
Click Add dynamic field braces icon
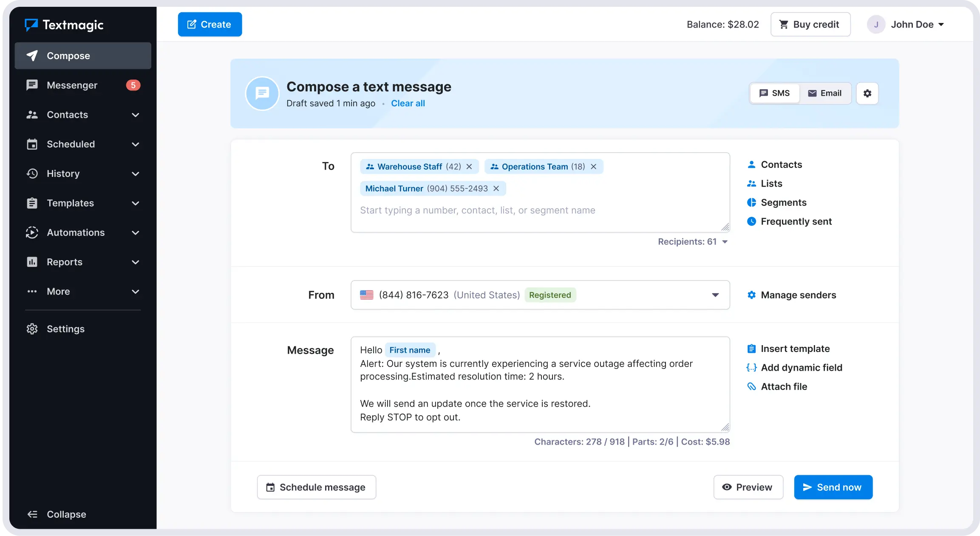(x=751, y=368)
